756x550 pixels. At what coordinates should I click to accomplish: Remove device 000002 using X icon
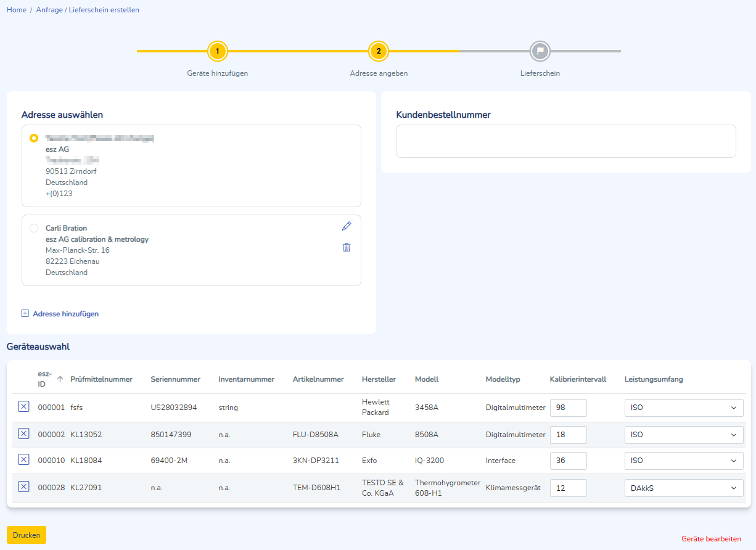click(x=23, y=434)
